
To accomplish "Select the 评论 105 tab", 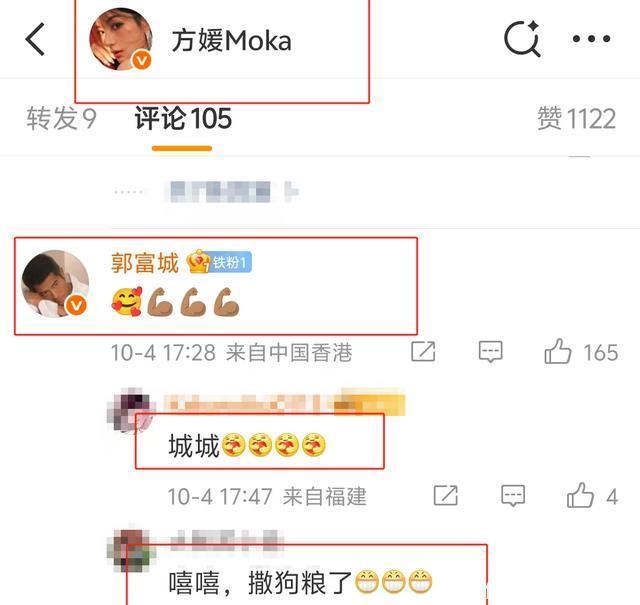I will tap(183, 118).
